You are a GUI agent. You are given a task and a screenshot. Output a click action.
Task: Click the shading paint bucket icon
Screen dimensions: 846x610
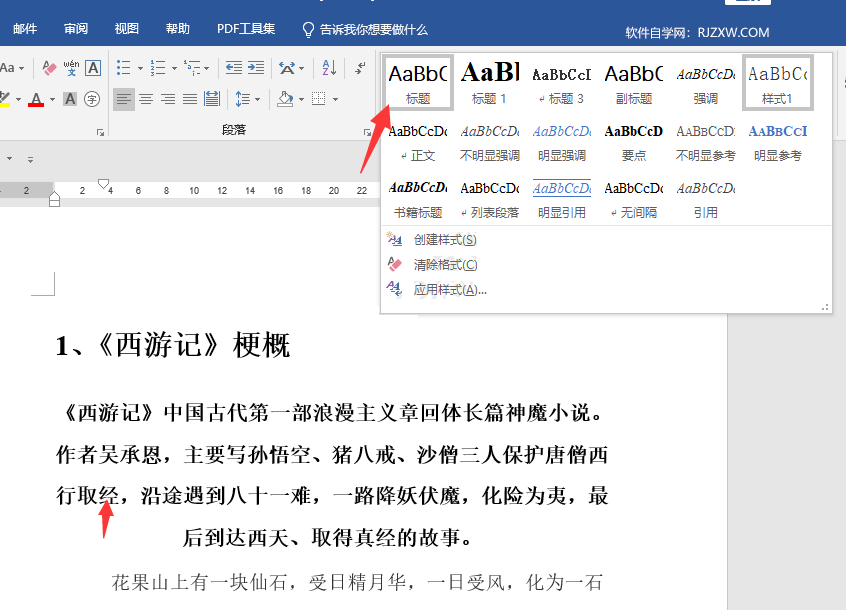point(284,99)
